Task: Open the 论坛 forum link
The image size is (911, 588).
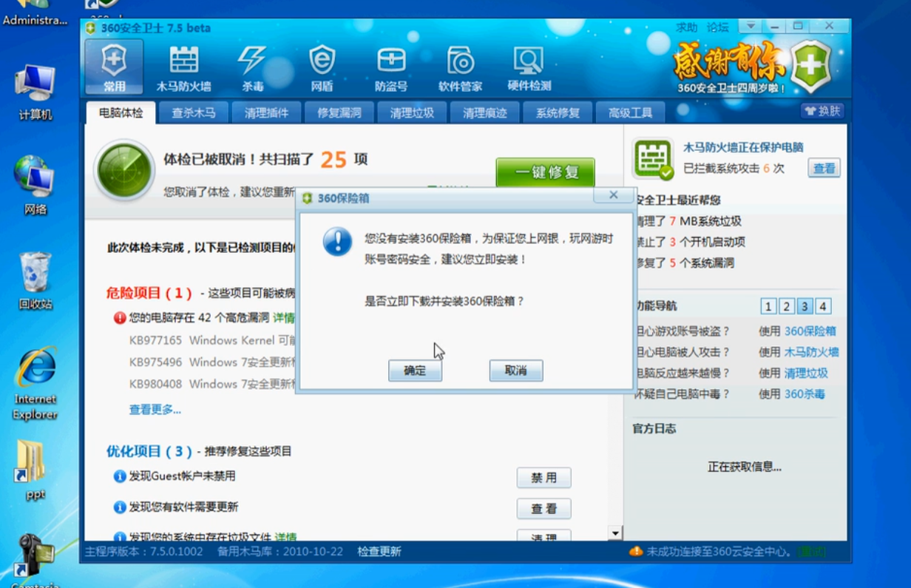Action: [x=717, y=27]
